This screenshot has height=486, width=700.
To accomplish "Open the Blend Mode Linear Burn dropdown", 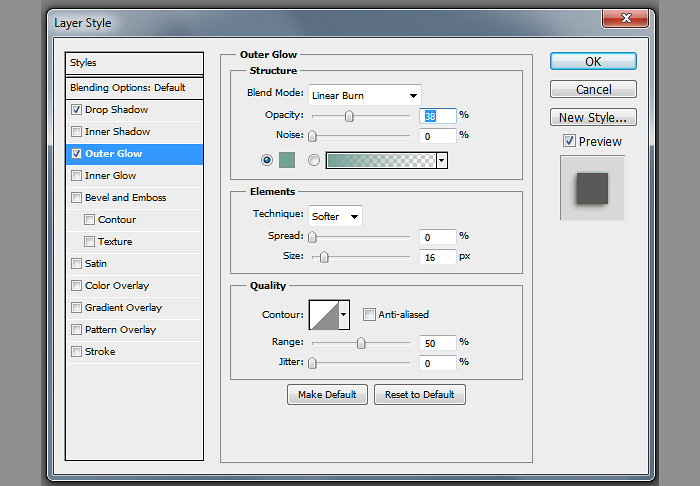I will [x=364, y=95].
